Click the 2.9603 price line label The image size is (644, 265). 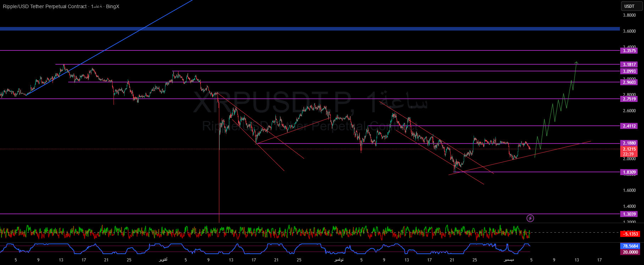tap(629, 82)
